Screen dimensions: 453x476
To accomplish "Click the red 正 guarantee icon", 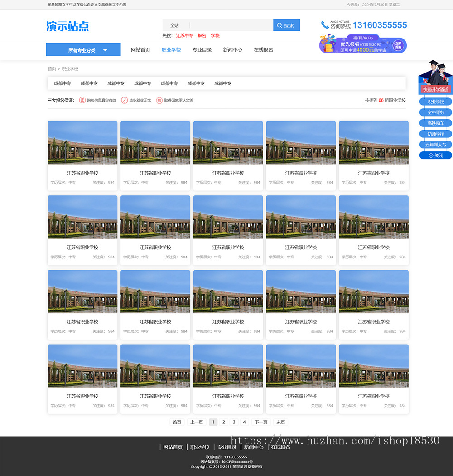I will click(82, 100).
